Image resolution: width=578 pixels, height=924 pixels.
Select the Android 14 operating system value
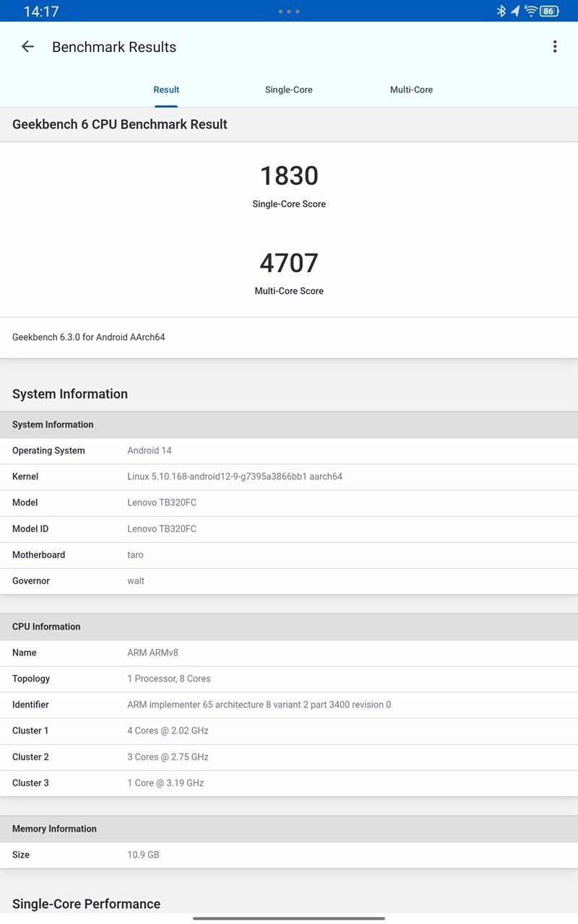click(x=150, y=450)
